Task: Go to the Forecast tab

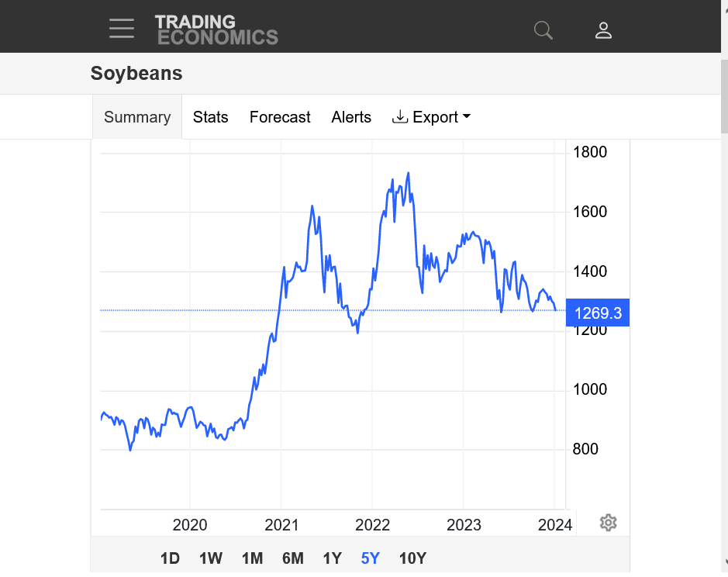Action: coord(280,117)
